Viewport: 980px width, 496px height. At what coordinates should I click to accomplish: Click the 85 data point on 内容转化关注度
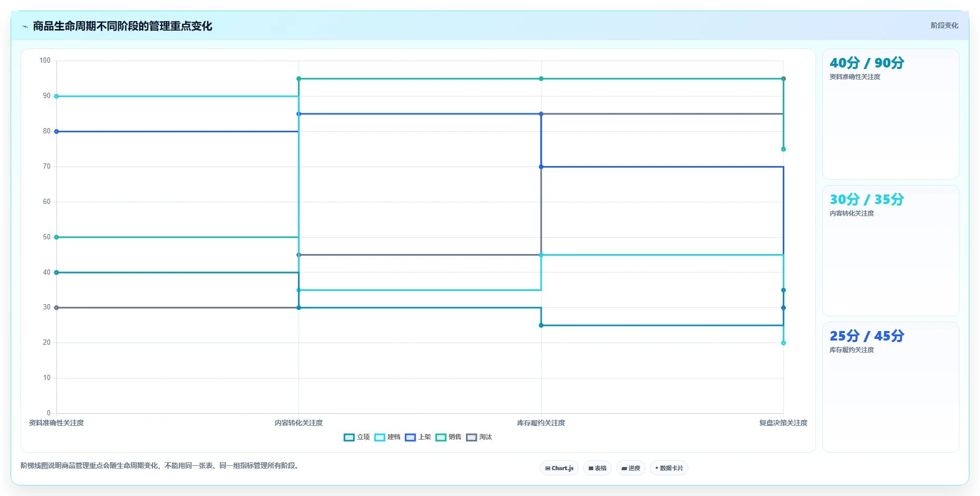click(x=299, y=114)
